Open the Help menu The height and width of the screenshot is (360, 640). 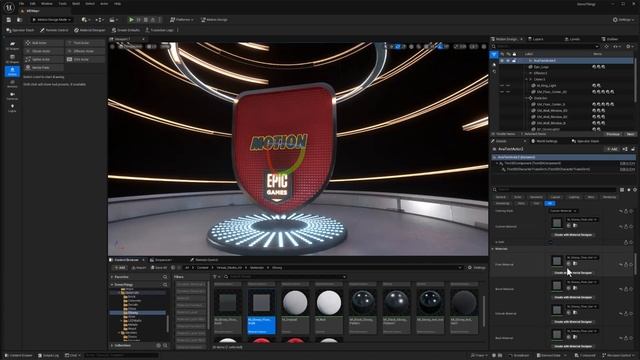point(118,4)
